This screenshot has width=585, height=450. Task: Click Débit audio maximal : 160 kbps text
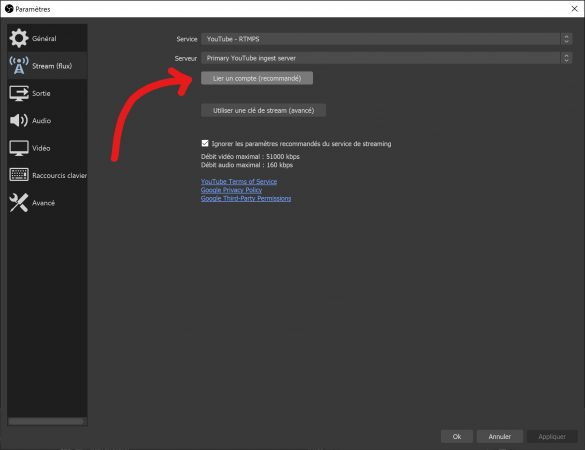[x=247, y=165]
